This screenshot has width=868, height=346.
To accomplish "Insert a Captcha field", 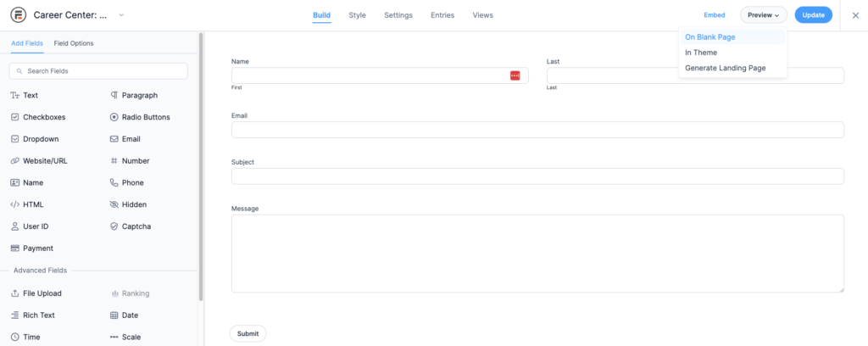I will pyautogui.click(x=134, y=226).
